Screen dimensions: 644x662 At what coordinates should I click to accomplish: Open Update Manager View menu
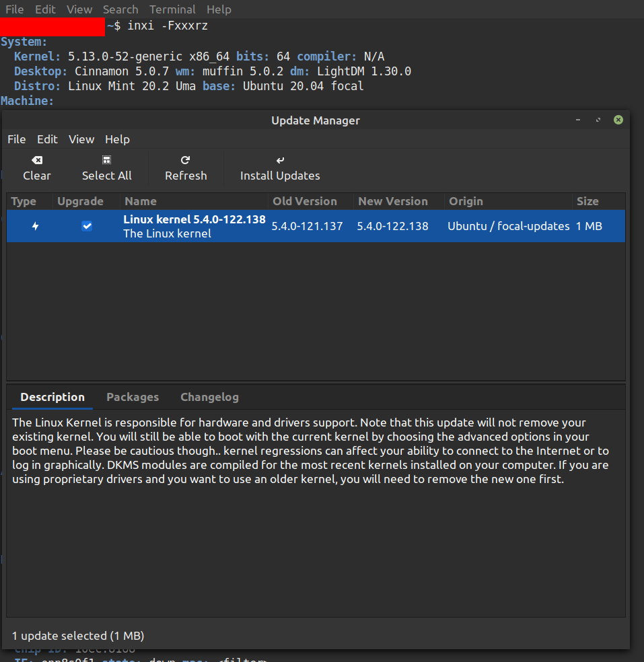(x=81, y=139)
